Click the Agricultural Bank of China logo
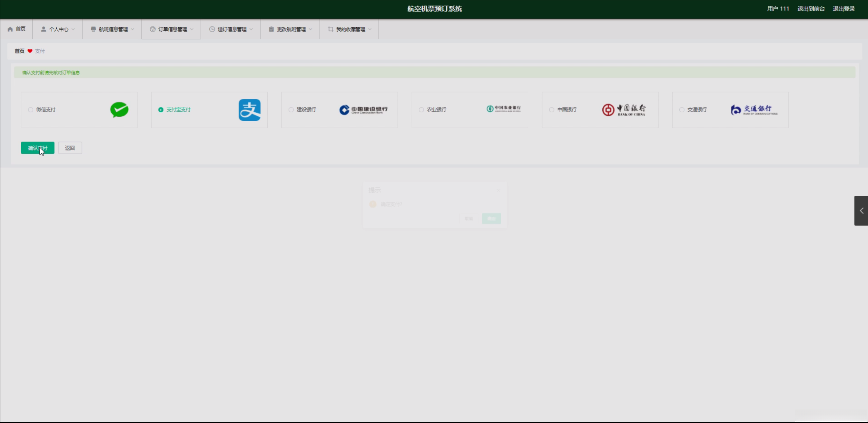868x423 pixels. click(x=503, y=109)
